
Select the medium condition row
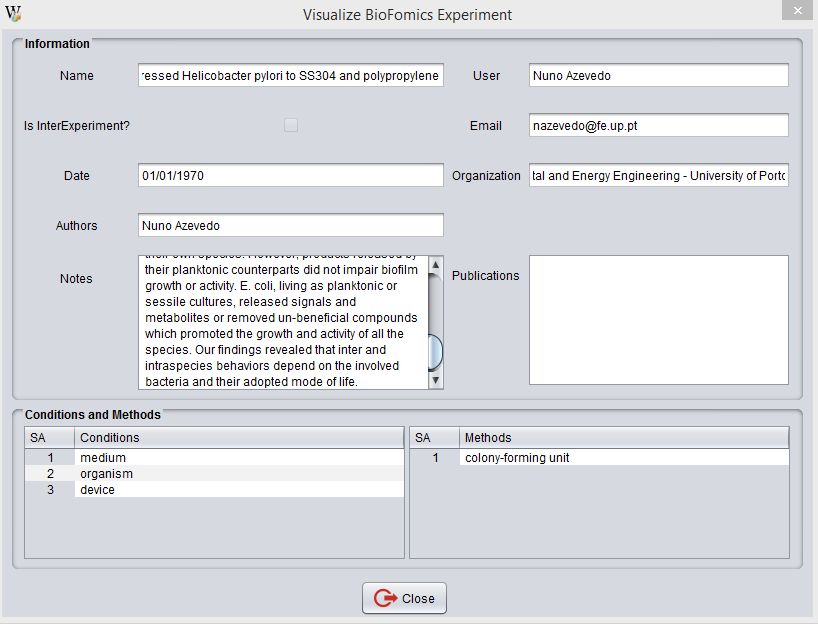[214, 458]
